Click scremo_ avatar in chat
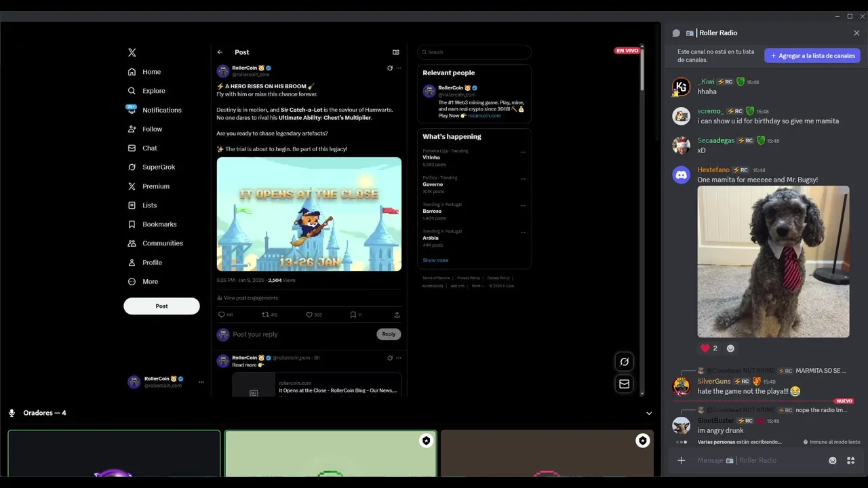Viewport: 868px width, 488px height. coord(682,116)
